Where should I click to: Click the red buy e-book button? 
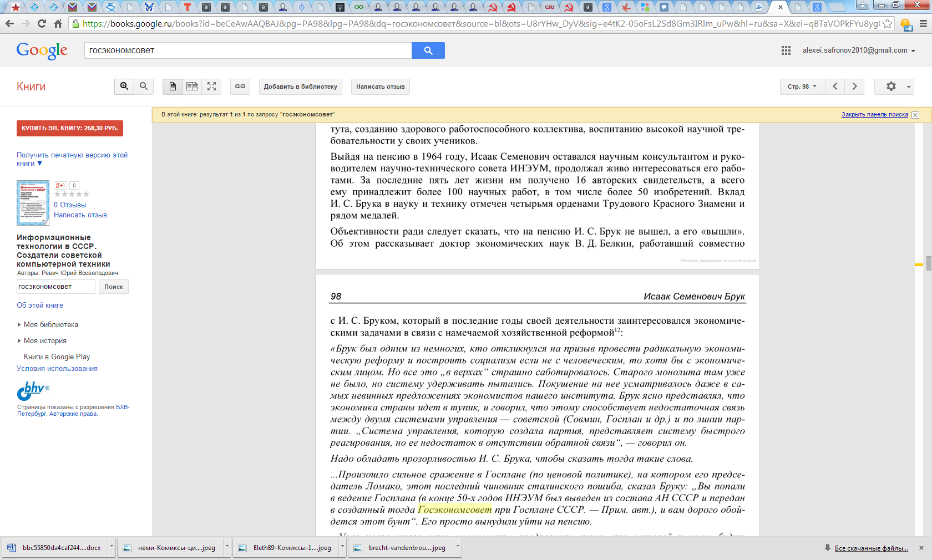tap(70, 128)
